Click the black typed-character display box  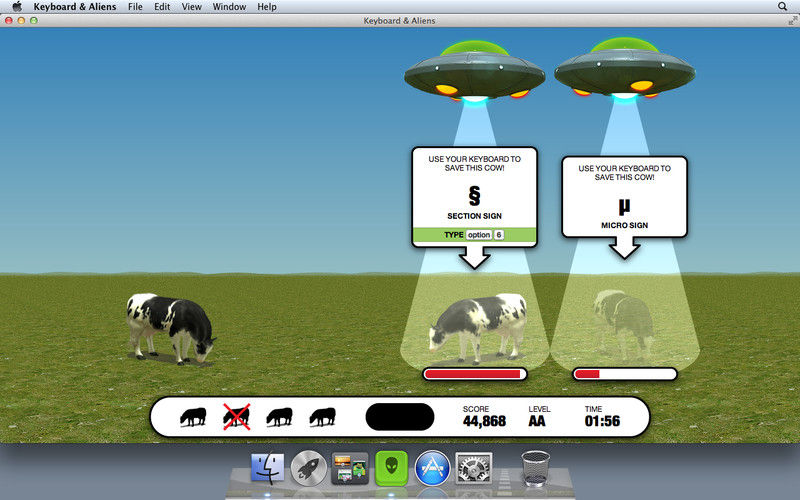tap(399, 417)
